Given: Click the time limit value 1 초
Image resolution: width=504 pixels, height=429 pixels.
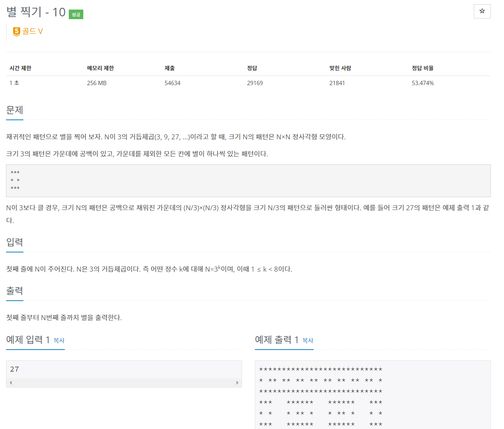Looking at the screenshot, I should 14,83.
